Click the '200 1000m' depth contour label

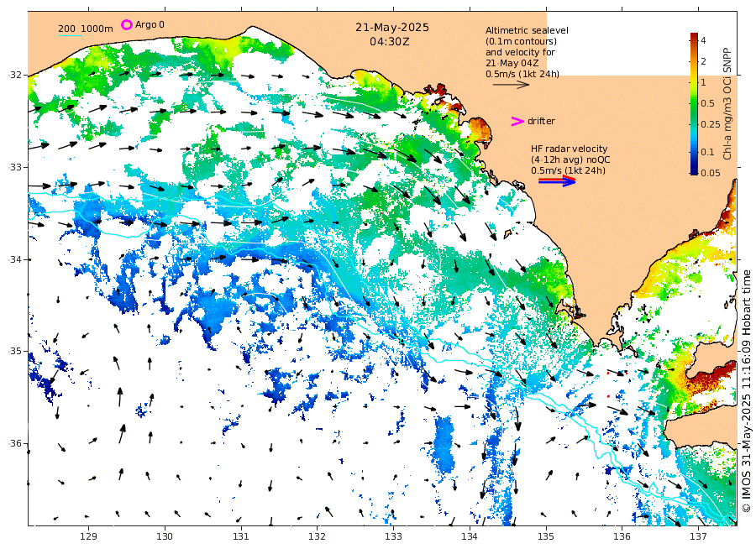tap(86, 29)
